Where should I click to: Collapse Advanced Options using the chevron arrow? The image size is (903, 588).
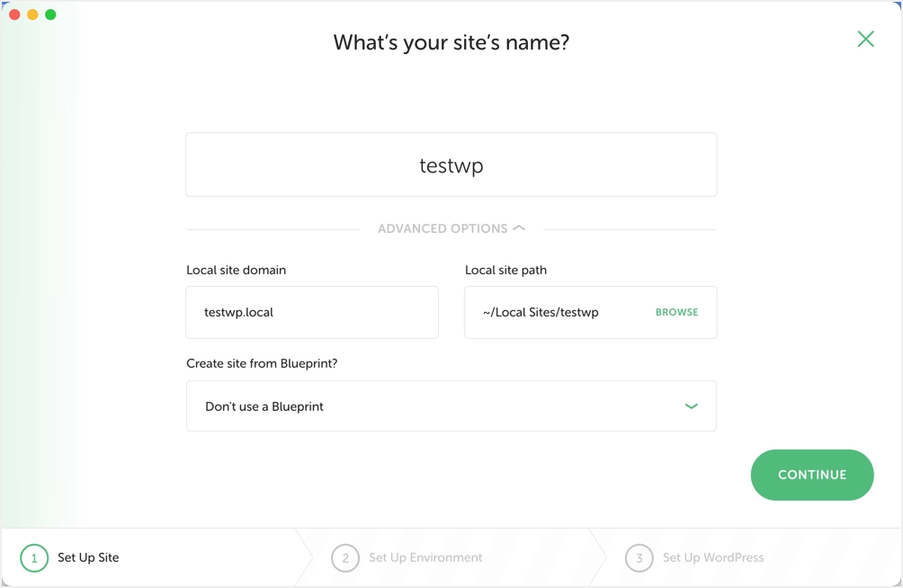(519, 228)
